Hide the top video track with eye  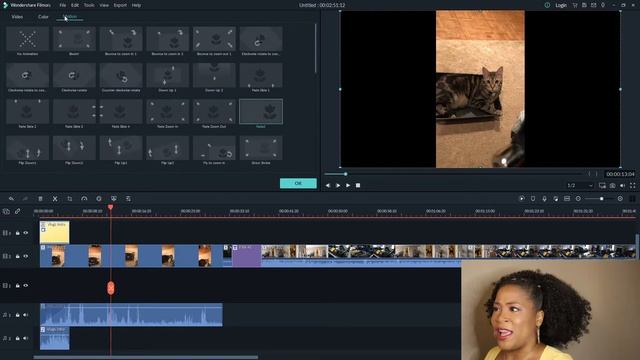26,233
